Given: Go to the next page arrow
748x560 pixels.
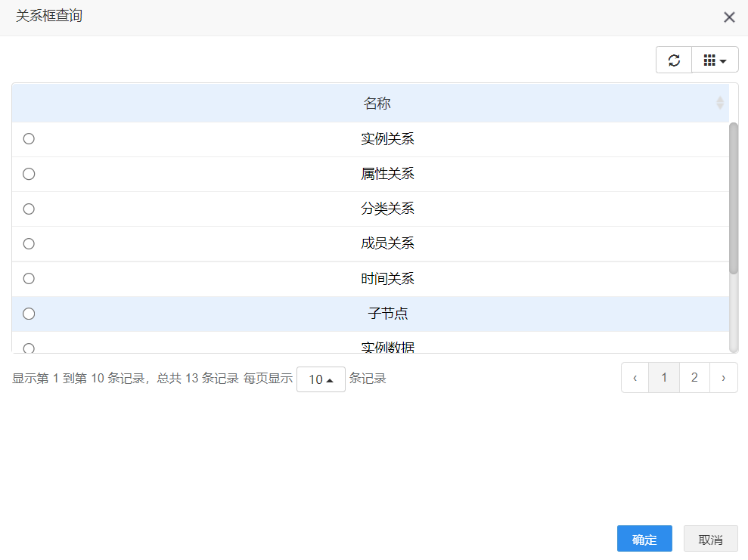Looking at the screenshot, I should tap(724, 378).
